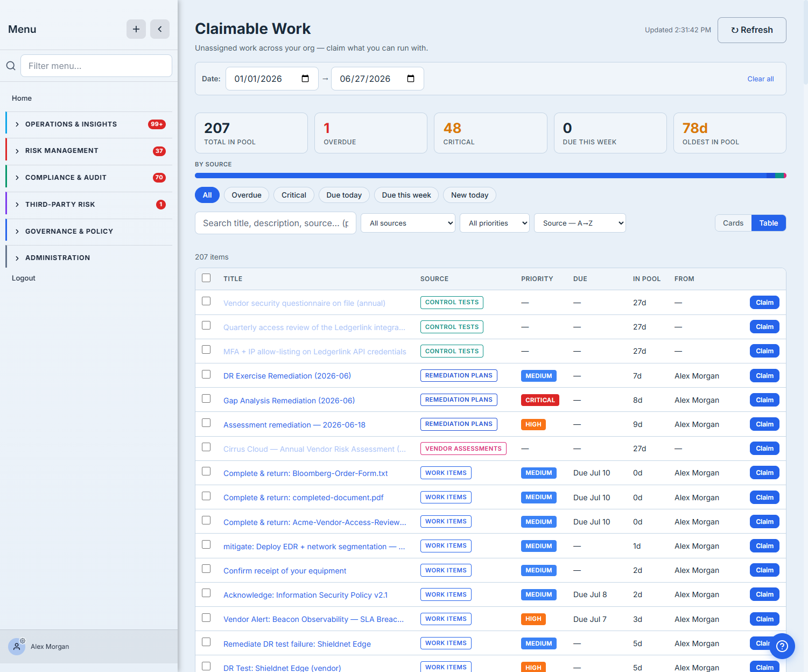
Task: Click the Alex Morgan user avatar icon
Action: (x=17, y=646)
